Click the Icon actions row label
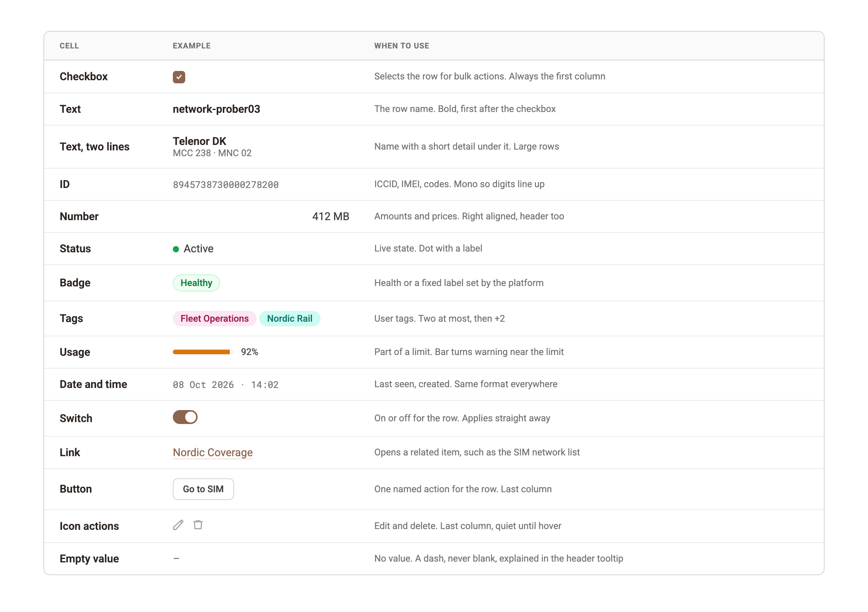This screenshot has width=868, height=612. point(89,526)
